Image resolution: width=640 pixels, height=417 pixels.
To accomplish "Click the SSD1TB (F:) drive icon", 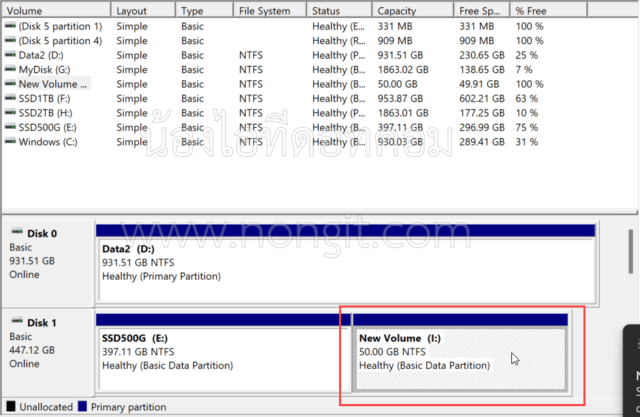I will click(x=10, y=98).
